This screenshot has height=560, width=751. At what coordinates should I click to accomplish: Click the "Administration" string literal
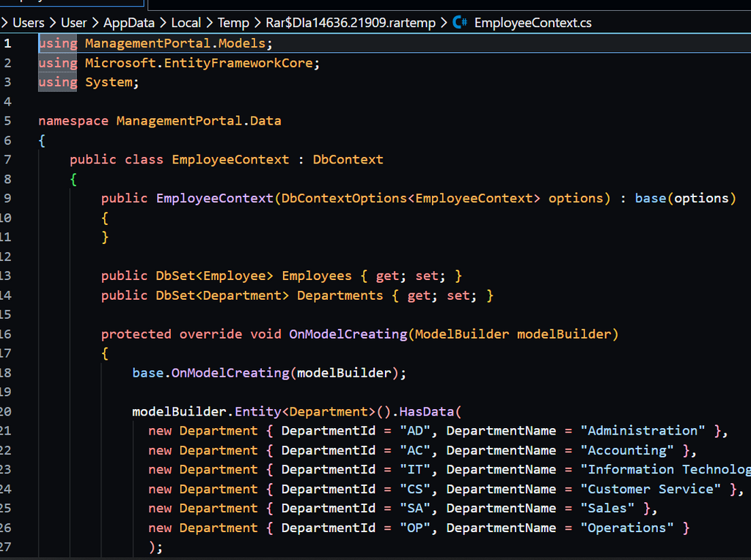[642, 430]
